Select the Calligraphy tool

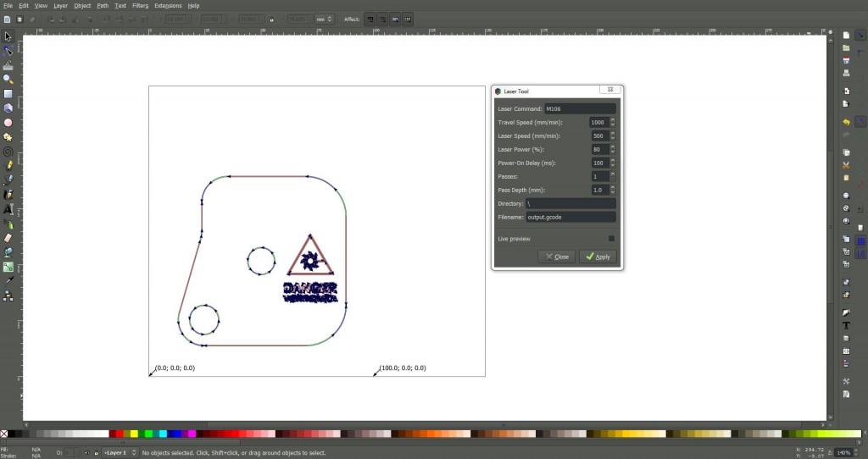8,195
